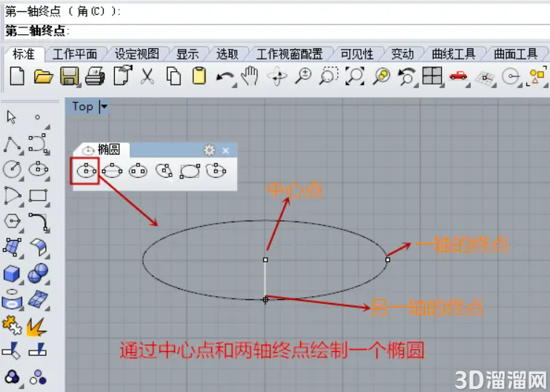The width and height of the screenshot is (550, 392).
Task: Click the Zoom extents icon
Action: tap(354, 76)
